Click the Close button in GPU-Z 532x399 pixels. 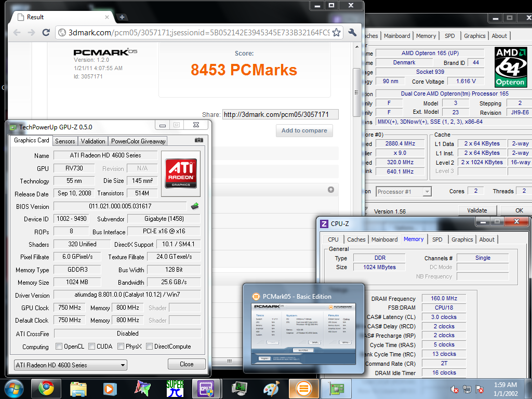187,364
